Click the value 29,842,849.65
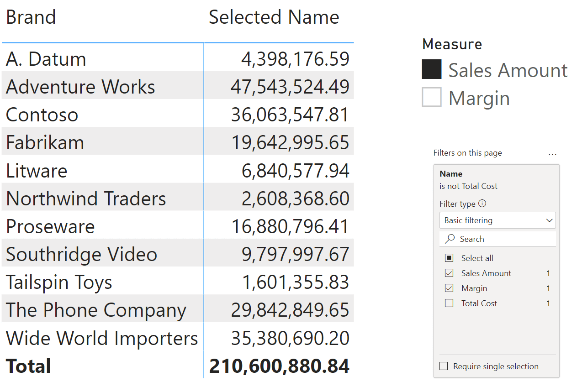 pyautogui.click(x=290, y=310)
